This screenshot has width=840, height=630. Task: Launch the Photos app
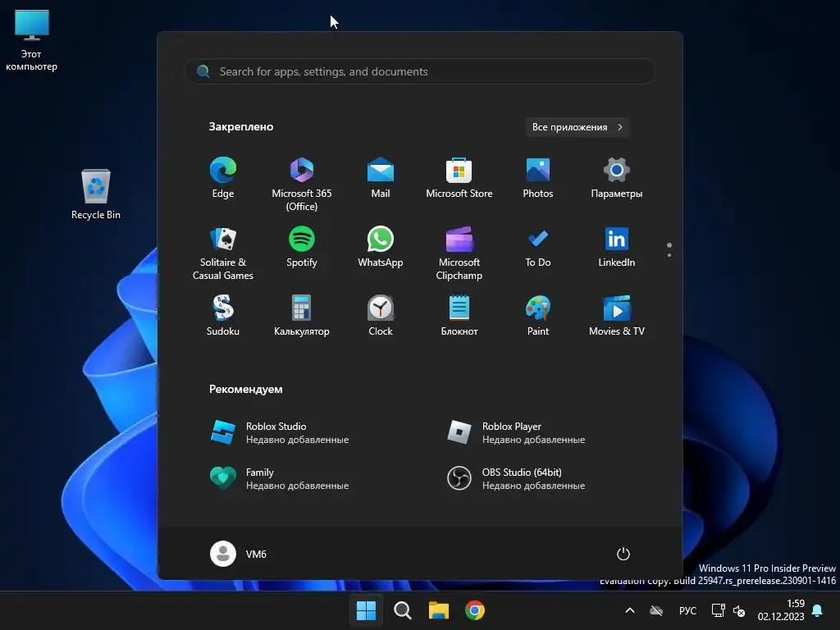coord(538,178)
